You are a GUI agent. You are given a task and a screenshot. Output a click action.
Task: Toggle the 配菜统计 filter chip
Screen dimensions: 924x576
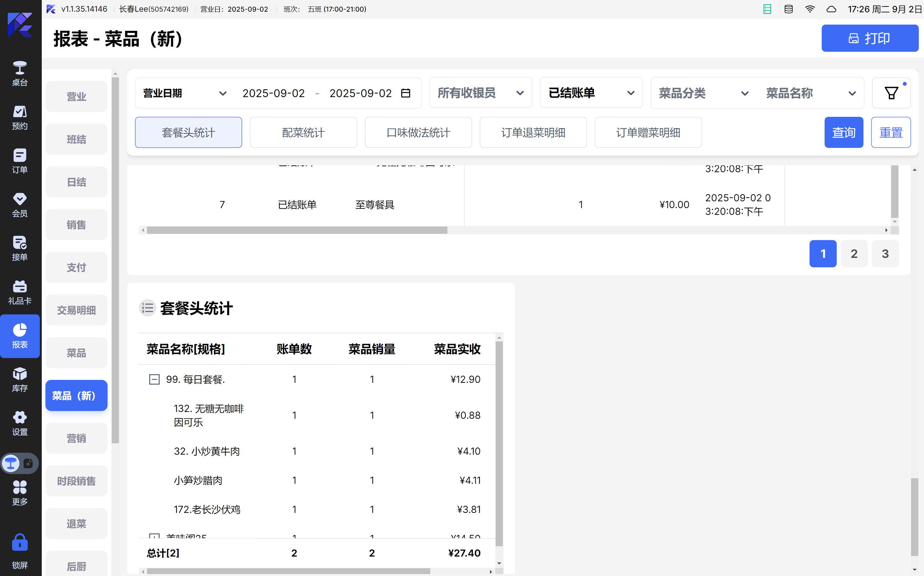(x=303, y=133)
